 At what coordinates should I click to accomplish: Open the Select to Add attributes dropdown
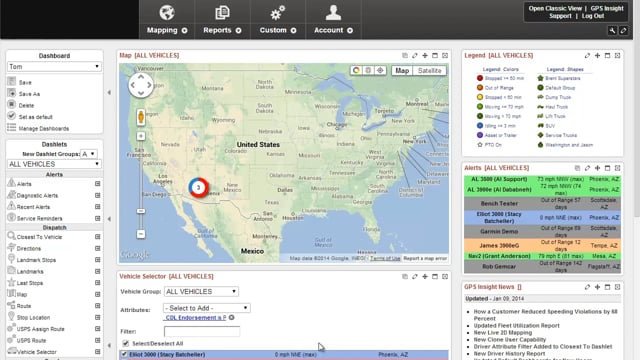tap(207, 308)
